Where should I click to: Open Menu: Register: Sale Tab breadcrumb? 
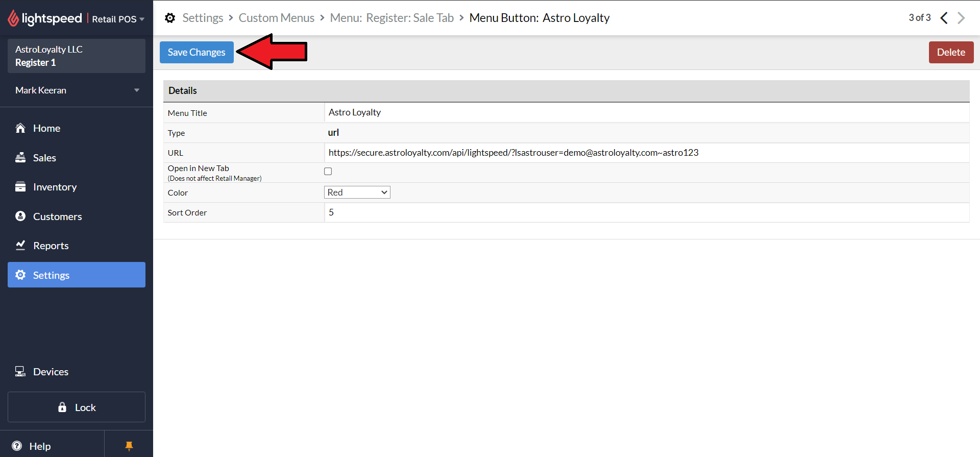pyautogui.click(x=391, y=18)
